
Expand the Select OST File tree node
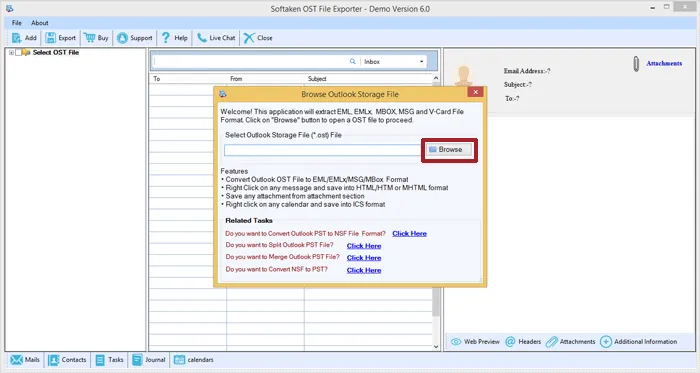(11, 53)
